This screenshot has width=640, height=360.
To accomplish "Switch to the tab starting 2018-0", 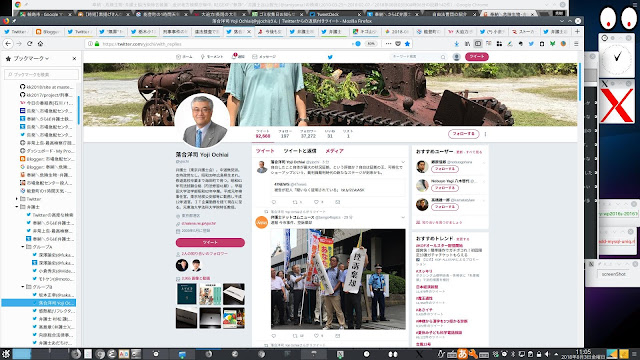I will coord(397,31).
